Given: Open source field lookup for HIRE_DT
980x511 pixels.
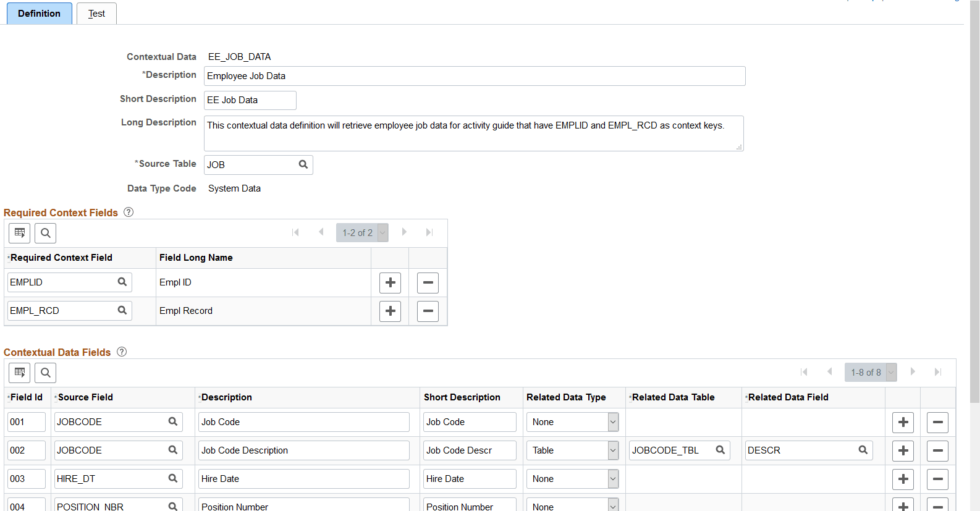Looking at the screenshot, I should click(173, 478).
